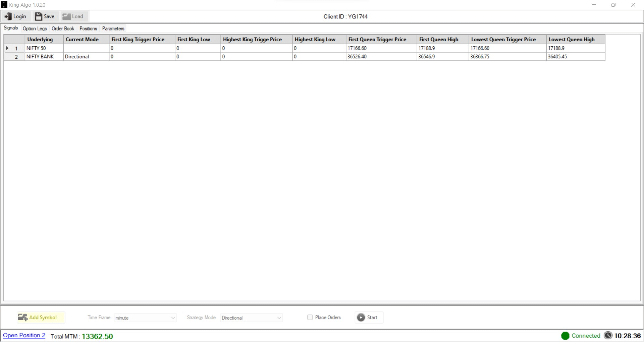This screenshot has width=644, height=342.
Task: Switch to the Option Legs tab
Action: click(35, 28)
